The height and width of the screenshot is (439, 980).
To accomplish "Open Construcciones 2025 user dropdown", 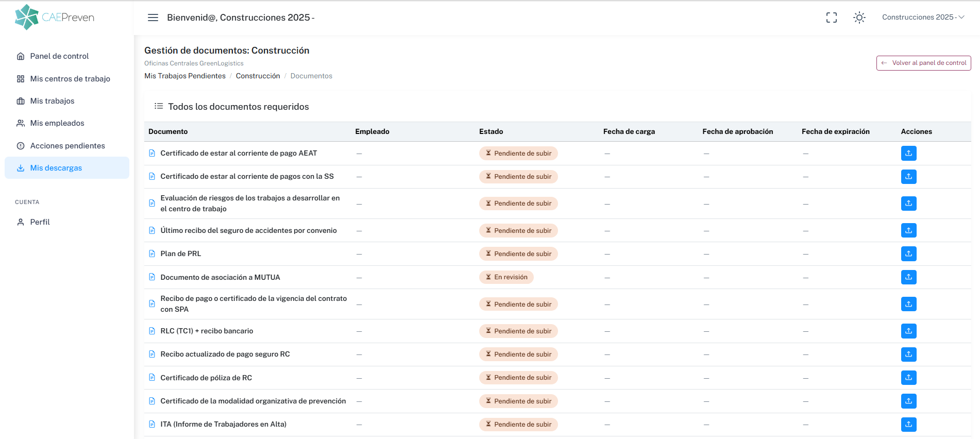I will 923,18.
